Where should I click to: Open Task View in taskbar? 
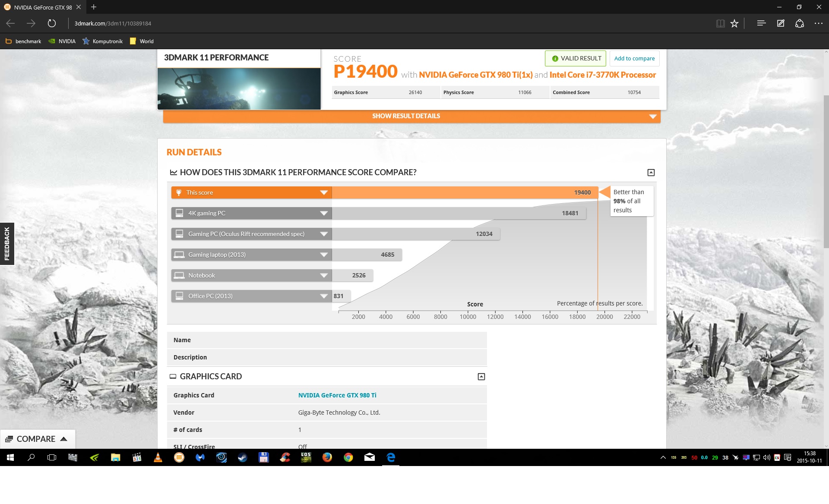click(x=52, y=457)
